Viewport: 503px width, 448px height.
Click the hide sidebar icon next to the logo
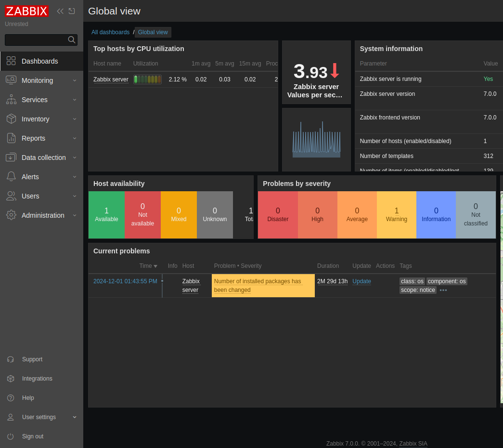tap(72, 11)
